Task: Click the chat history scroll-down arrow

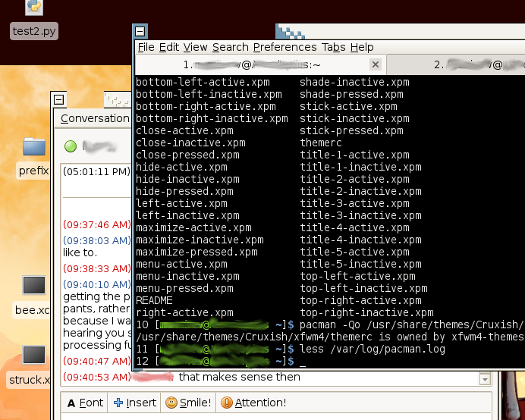Action: [x=485, y=378]
